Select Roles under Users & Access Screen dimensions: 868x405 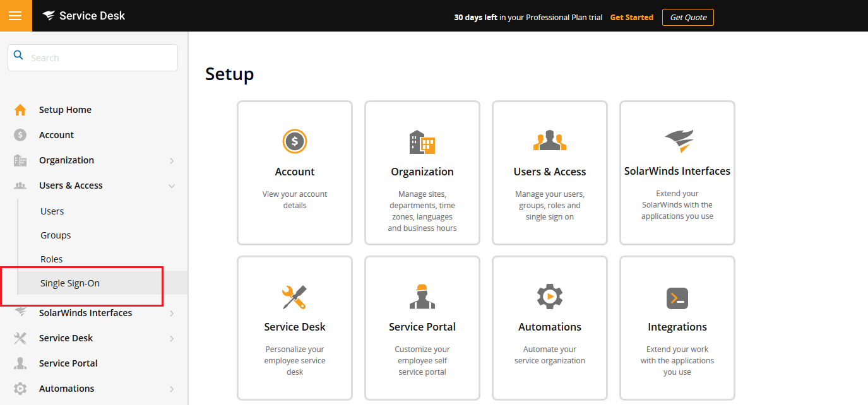click(51, 259)
